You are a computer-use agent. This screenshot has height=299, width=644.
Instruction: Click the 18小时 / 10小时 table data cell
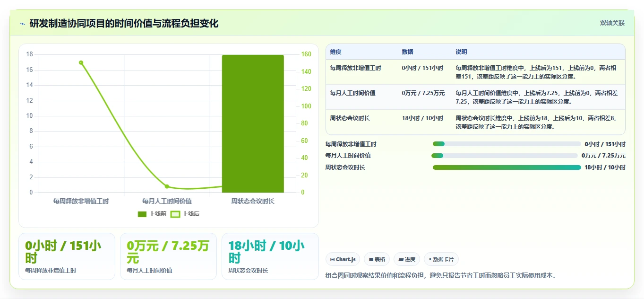[422, 118]
